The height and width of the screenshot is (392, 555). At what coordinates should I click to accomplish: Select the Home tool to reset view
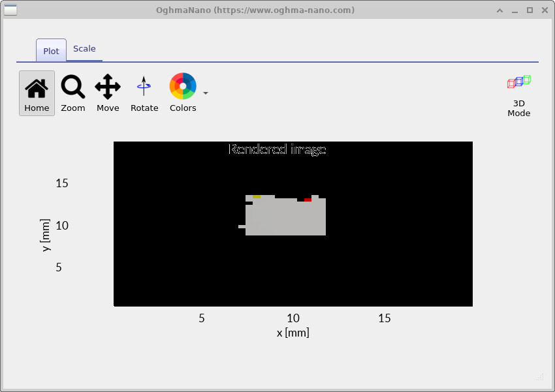coord(37,93)
